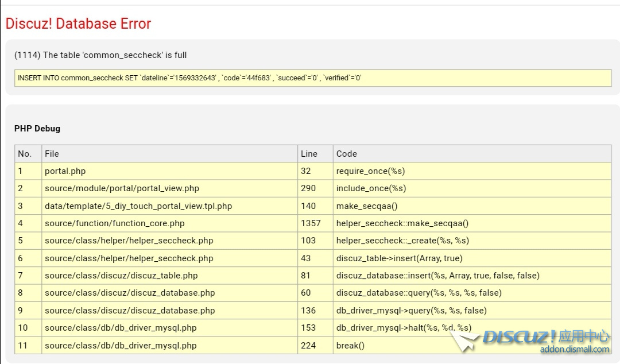Select the 5_diy_touch_portal_view.tpl.php file entry
The width and height of the screenshot is (620, 364).
138,206
